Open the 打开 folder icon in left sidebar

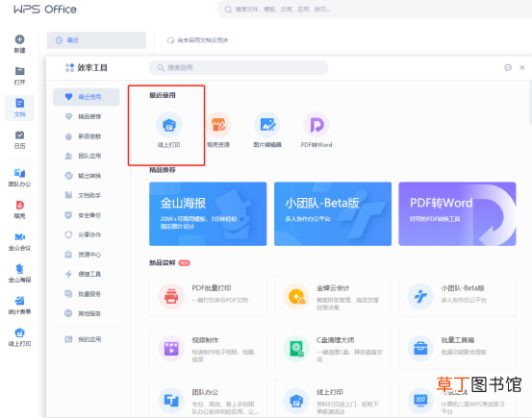tap(19, 71)
